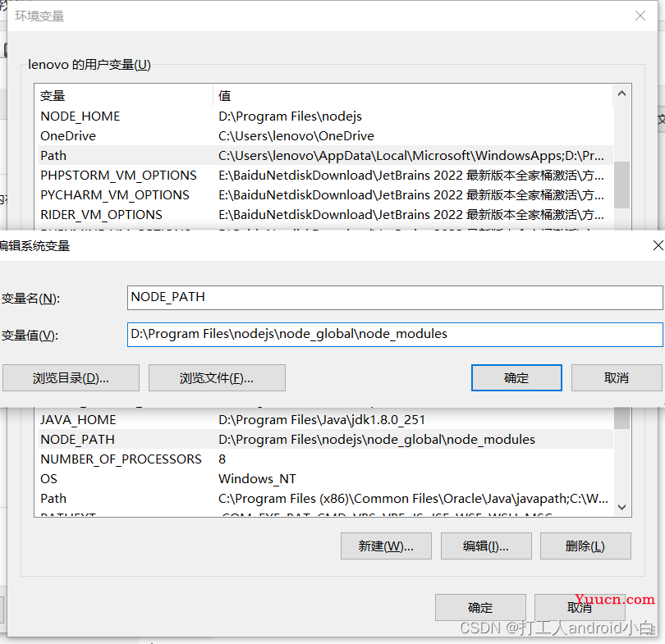Click user variables scrollbar thumb
Image resolution: width=665 pixels, height=644 pixels.
click(621, 185)
